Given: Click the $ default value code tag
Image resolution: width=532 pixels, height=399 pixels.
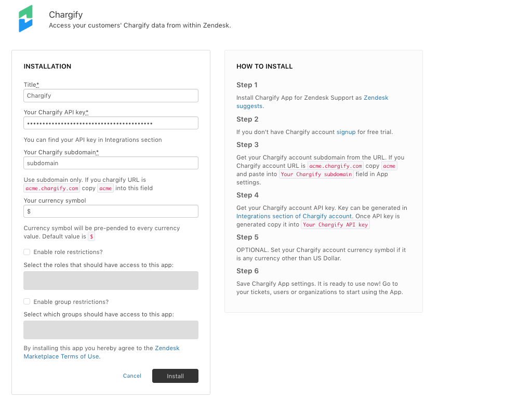Looking at the screenshot, I should point(91,237).
